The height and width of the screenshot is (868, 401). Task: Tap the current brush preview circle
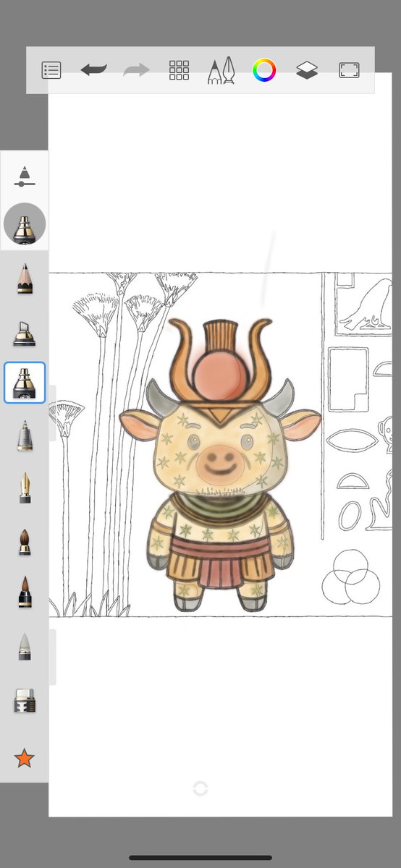[x=25, y=224]
